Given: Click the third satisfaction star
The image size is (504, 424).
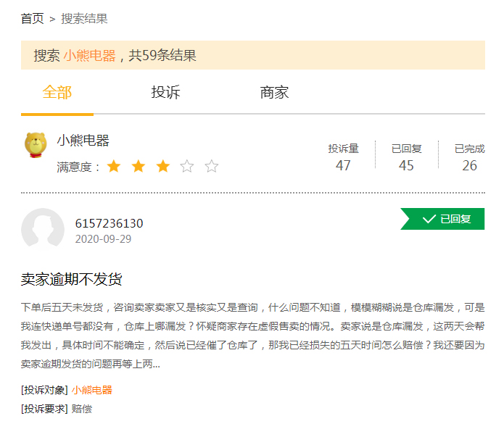Looking at the screenshot, I should pyautogui.click(x=163, y=167).
